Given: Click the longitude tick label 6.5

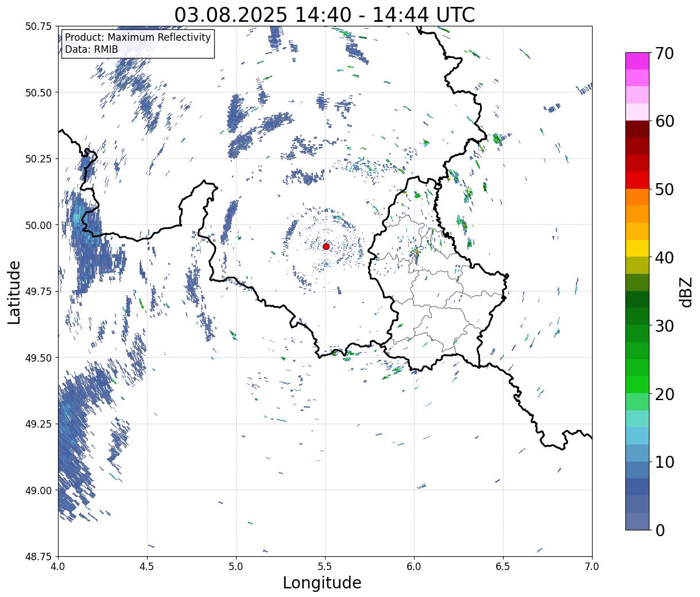Looking at the screenshot, I should tap(503, 566).
